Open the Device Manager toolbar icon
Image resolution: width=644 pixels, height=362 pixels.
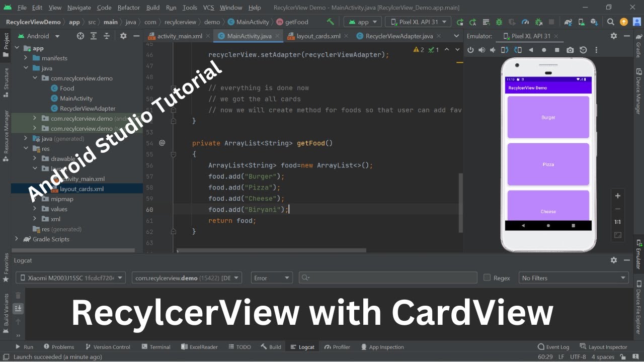[x=581, y=22]
